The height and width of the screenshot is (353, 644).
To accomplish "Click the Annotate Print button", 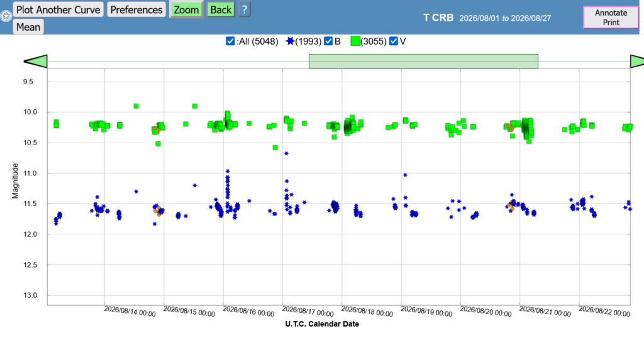I will (x=611, y=17).
